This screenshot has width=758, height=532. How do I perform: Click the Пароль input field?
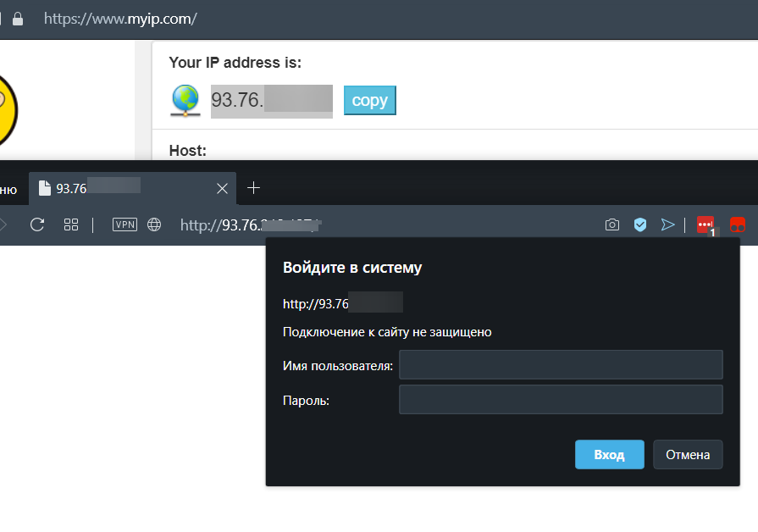(x=561, y=400)
